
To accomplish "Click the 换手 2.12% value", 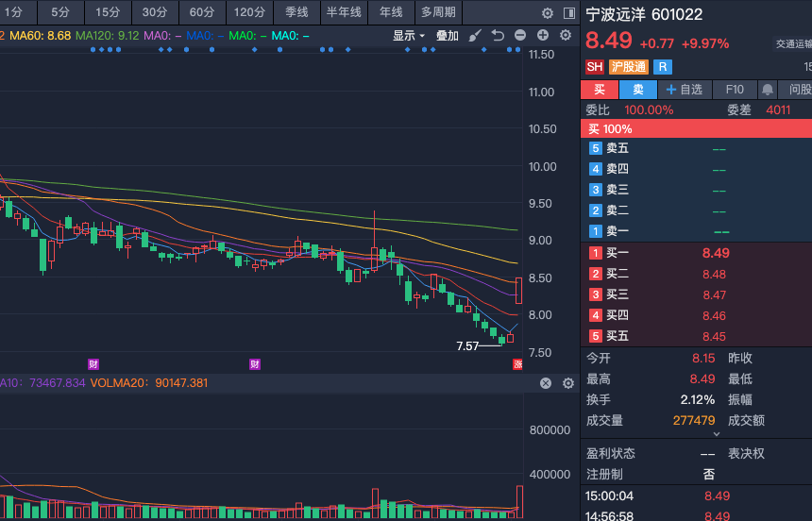I will point(698,400).
